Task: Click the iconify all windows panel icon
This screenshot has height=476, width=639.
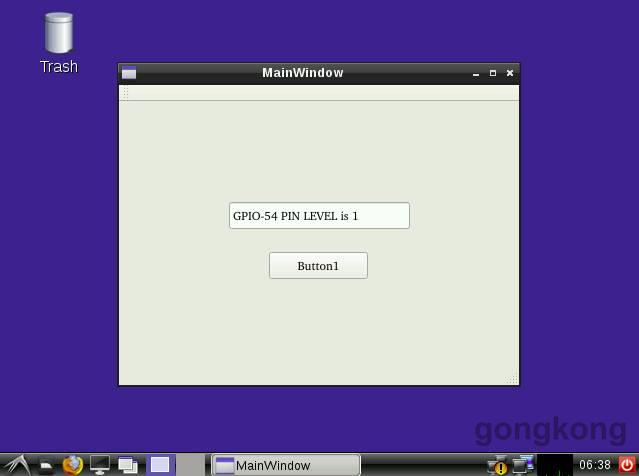Action: [x=128, y=465]
